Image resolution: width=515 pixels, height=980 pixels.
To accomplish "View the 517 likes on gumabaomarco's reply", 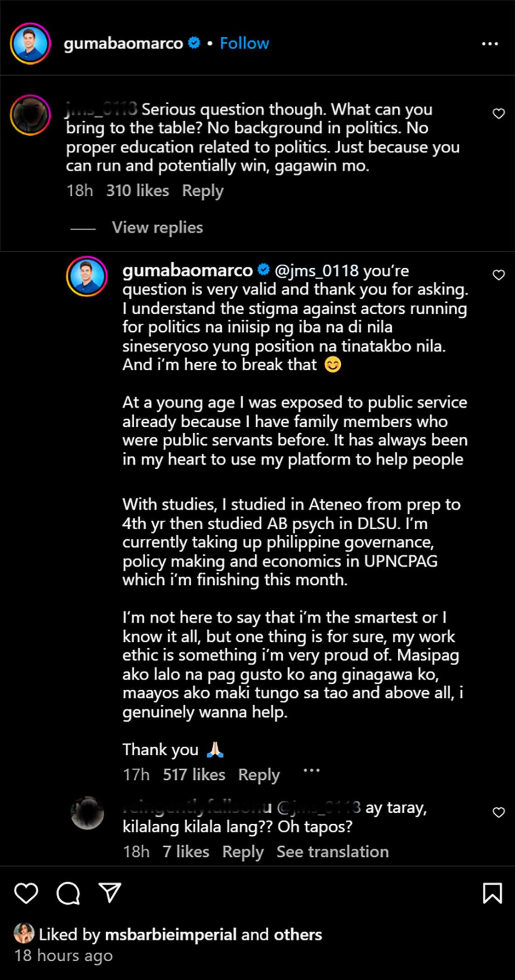I will click(194, 775).
